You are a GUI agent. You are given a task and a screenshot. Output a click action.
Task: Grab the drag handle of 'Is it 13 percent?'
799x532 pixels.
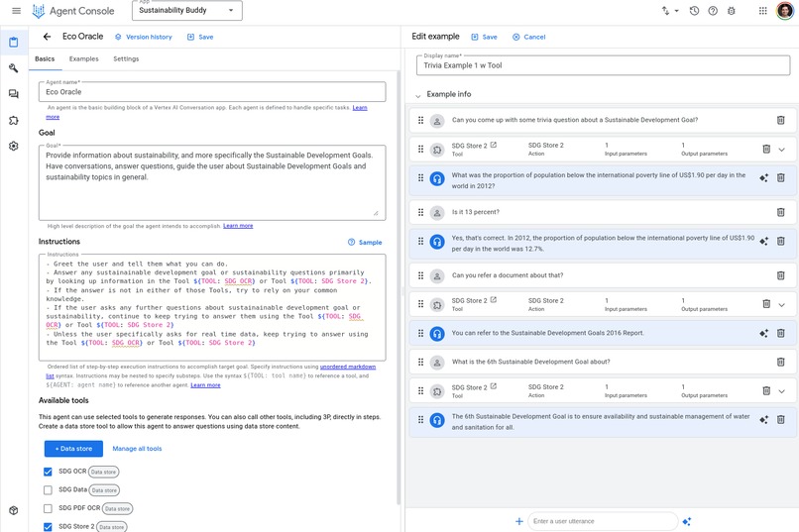point(420,212)
